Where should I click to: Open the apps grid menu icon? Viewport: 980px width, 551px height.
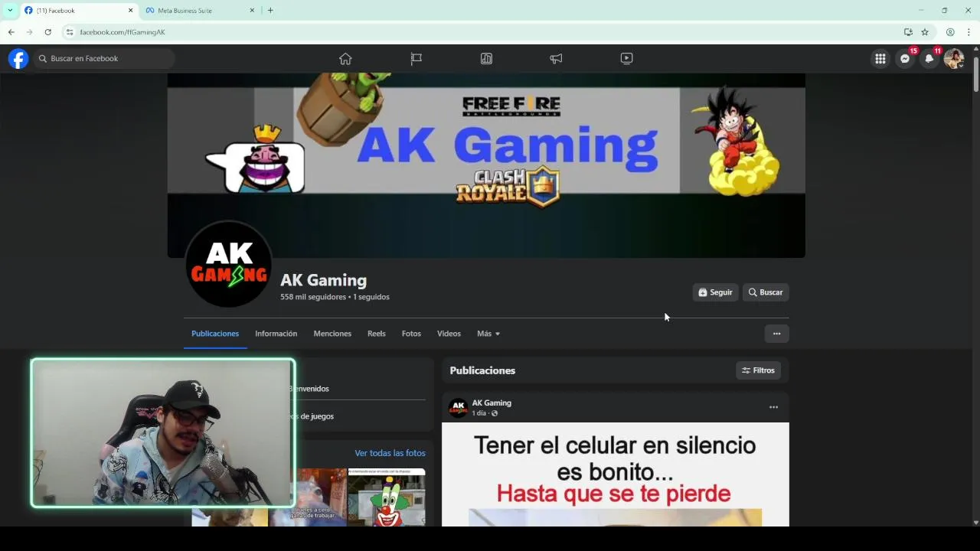coord(880,59)
